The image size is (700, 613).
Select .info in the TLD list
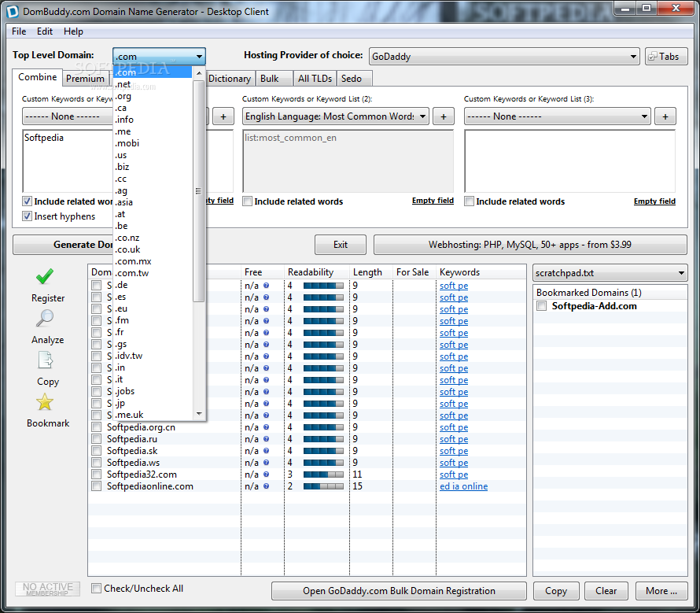pos(153,120)
